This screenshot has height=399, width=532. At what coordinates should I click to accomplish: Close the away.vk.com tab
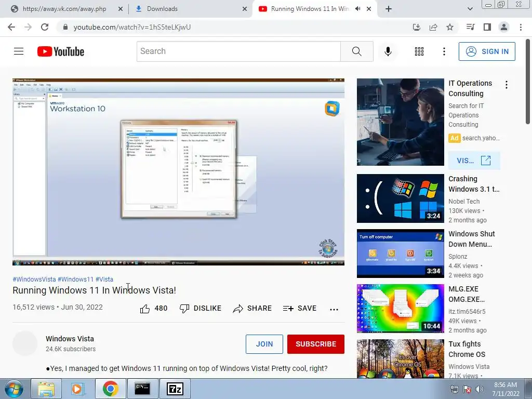[x=121, y=9]
